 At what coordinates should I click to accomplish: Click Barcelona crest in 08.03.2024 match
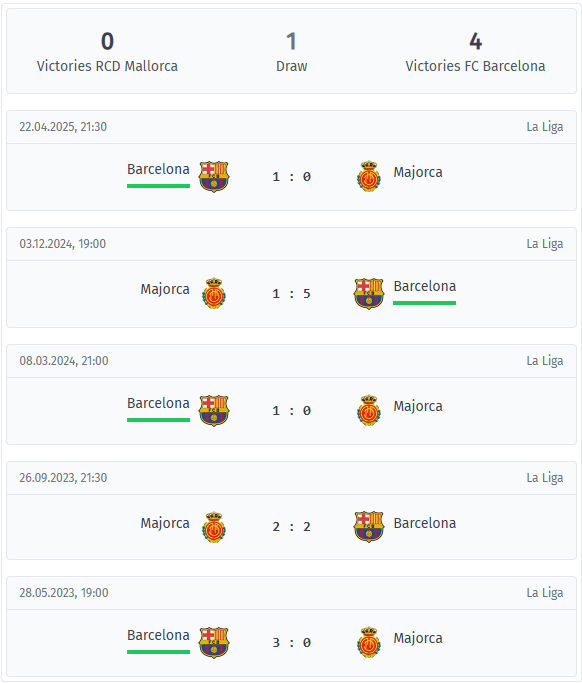click(x=214, y=411)
